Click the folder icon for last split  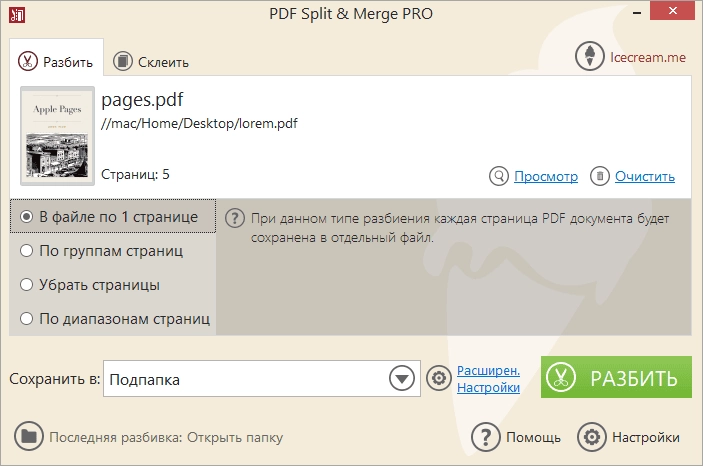(29, 436)
